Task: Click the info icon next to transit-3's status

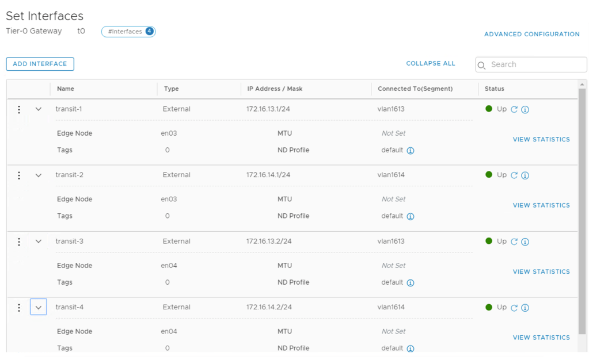Action: pos(525,241)
